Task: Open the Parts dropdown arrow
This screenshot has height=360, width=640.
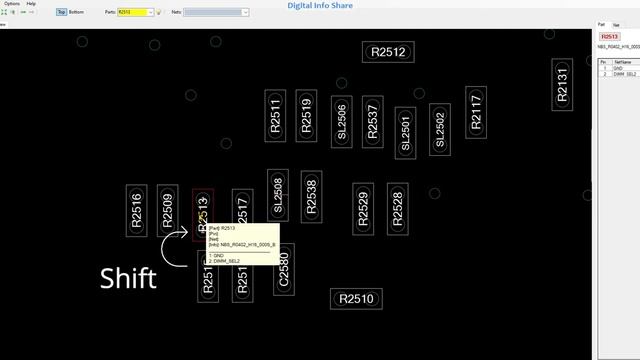Action: pos(151,12)
